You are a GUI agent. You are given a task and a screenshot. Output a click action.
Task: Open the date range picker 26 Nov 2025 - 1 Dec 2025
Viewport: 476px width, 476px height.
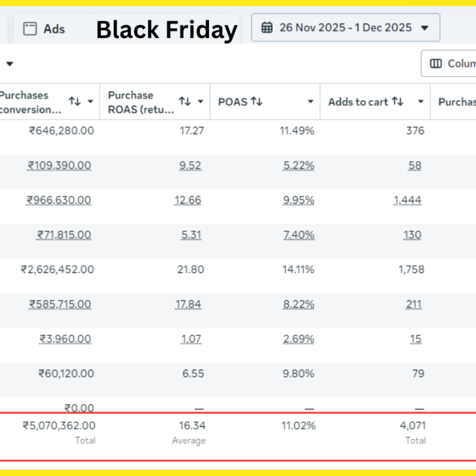tap(345, 27)
